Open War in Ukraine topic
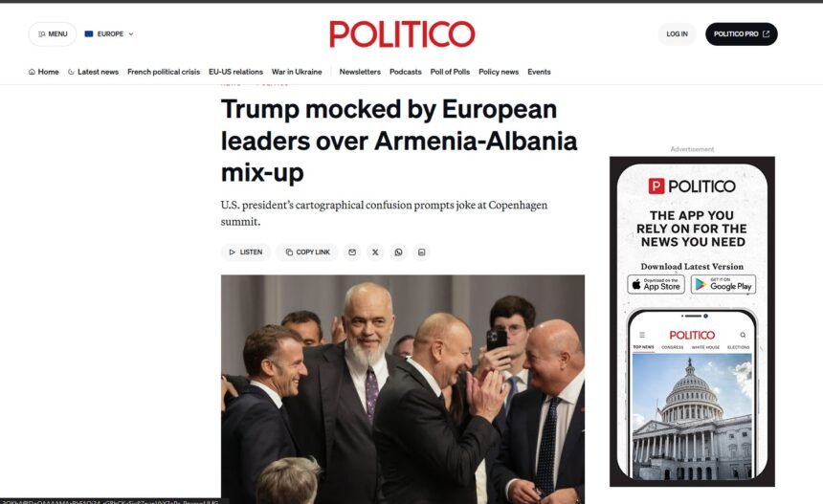Screen dimensions: 823x504 pos(297,72)
